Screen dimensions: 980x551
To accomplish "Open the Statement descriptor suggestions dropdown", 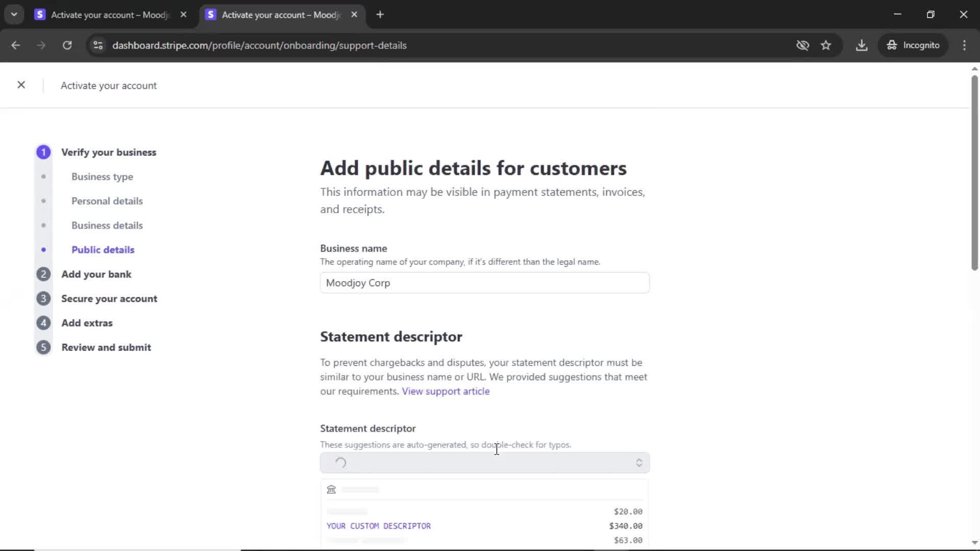I will 484,463.
